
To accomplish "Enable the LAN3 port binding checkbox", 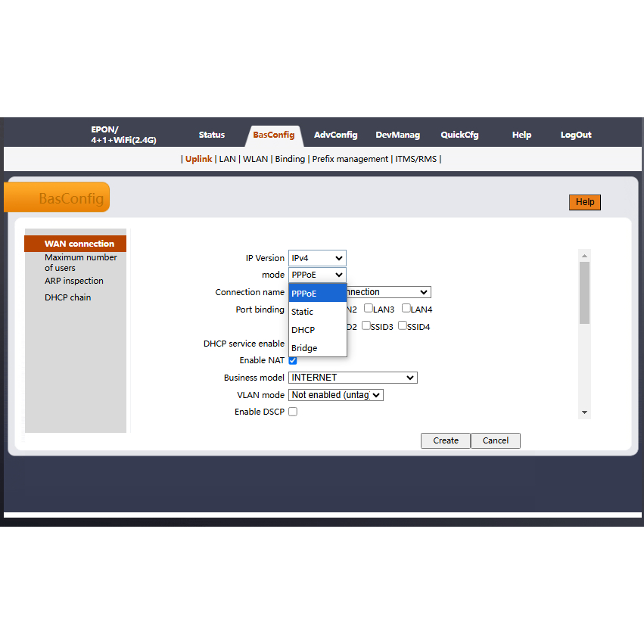I will pos(369,309).
